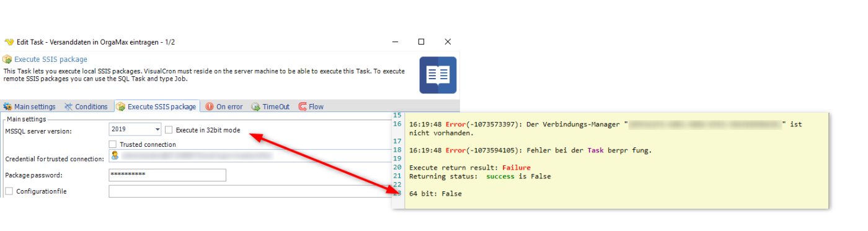Open the Conditions tab
Screen dimensions: 868x231
click(86, 107)
